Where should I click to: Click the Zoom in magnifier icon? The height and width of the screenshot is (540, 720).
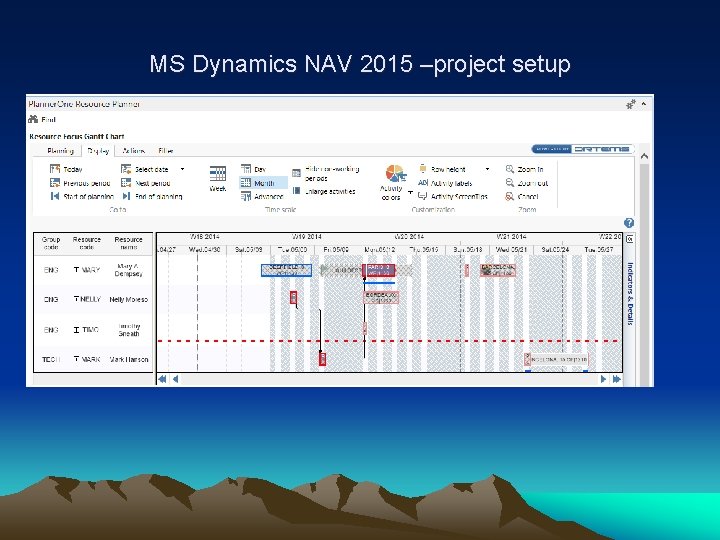pyautogui.click(x=509, y=169)
